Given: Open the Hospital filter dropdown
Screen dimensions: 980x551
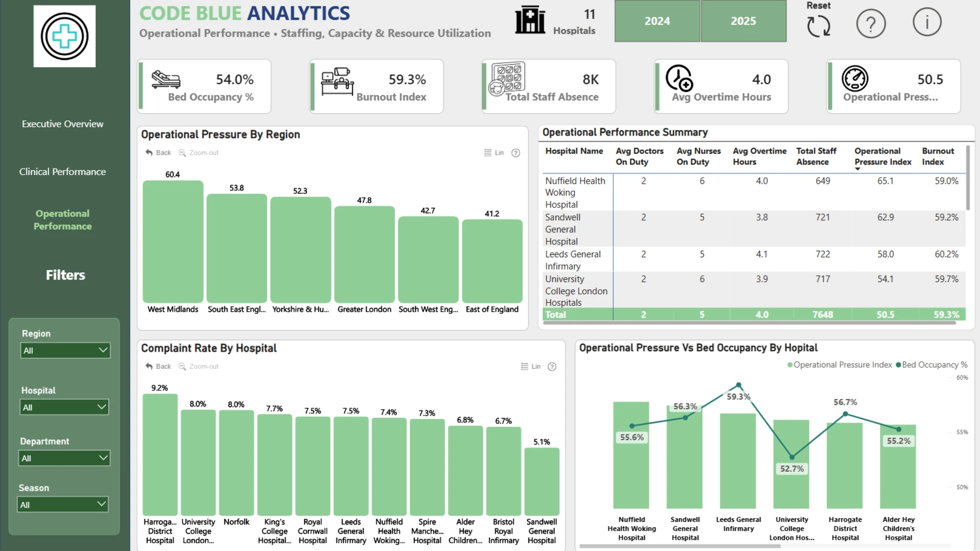Looking at the screenshot, I should tap(64, 407).
